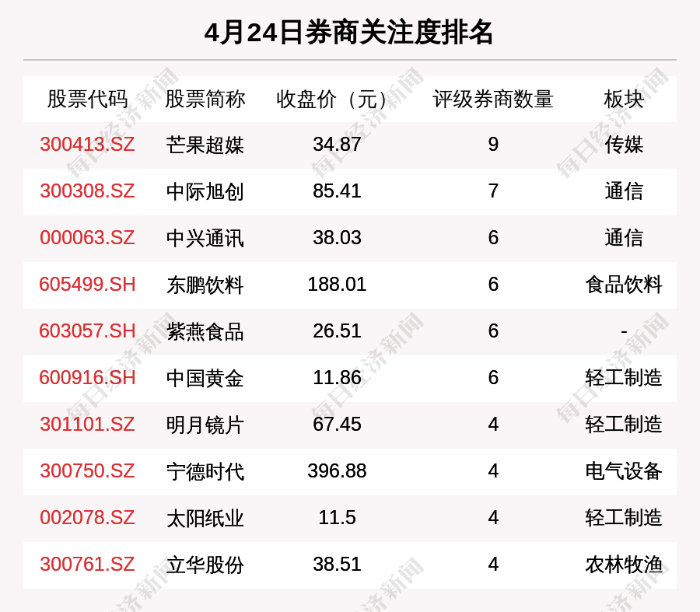Click sector 轻工制造 in 中国黄金 row
Viewport: 700px width, 612px height.
[x=624, y=378]
